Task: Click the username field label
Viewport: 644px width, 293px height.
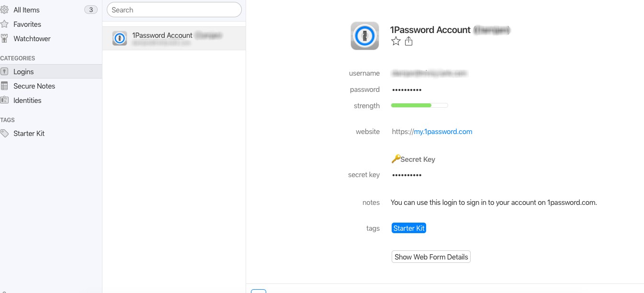Action: (x=364, y=73)
